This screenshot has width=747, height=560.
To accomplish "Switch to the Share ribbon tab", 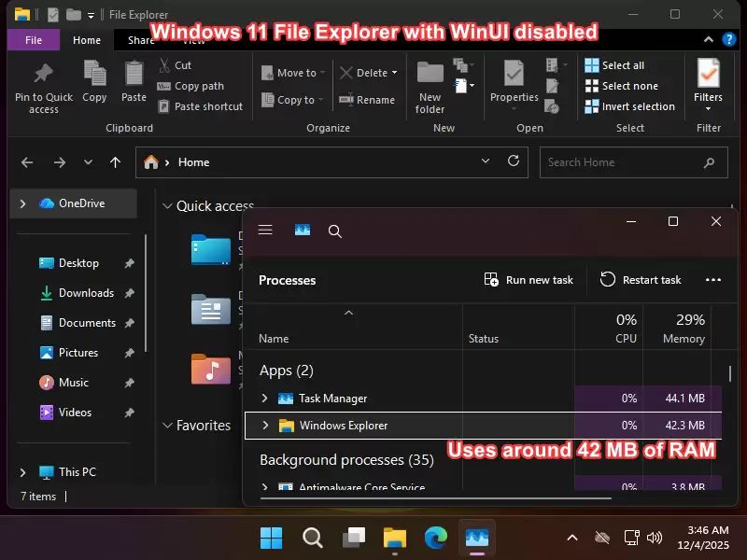I will click(140, 40).
